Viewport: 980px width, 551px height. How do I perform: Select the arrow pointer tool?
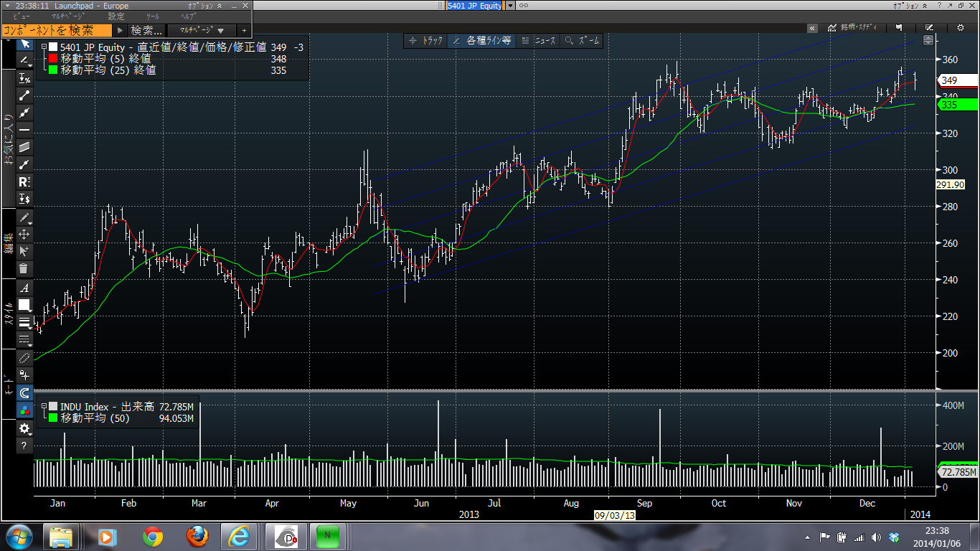pos(24,45)
